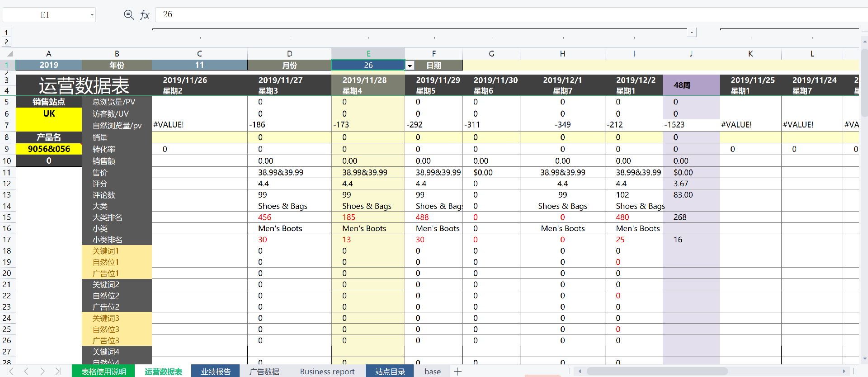This screenshot has height=377, width=868.
Task: Click outline level 2 button
Action: [6, 42]
